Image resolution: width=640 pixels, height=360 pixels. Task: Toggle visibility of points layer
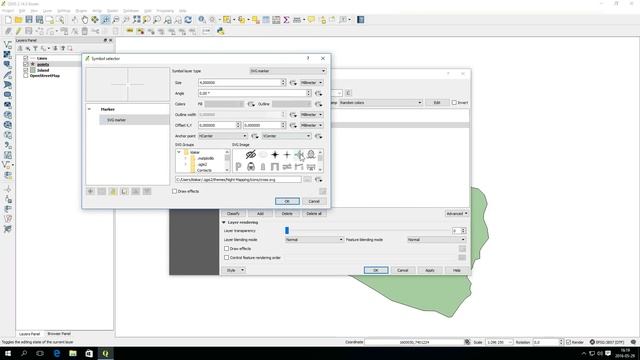pyautogui.click(x=26, y=64)
